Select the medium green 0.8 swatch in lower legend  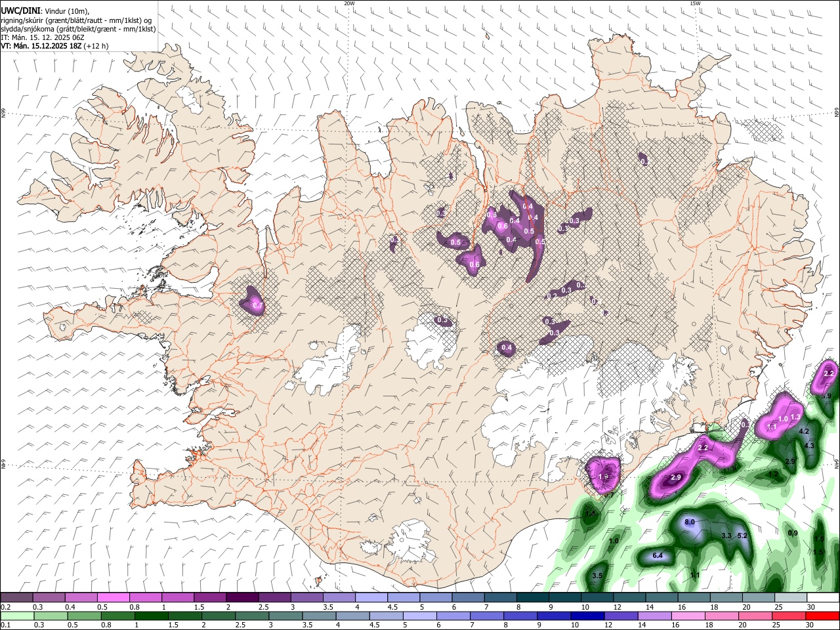[x=117, y=616]
